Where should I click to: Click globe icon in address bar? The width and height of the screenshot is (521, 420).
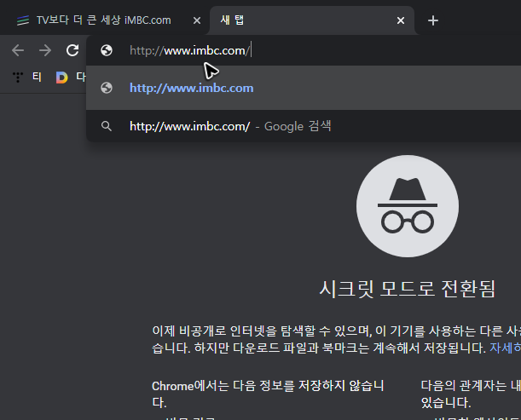107,50
